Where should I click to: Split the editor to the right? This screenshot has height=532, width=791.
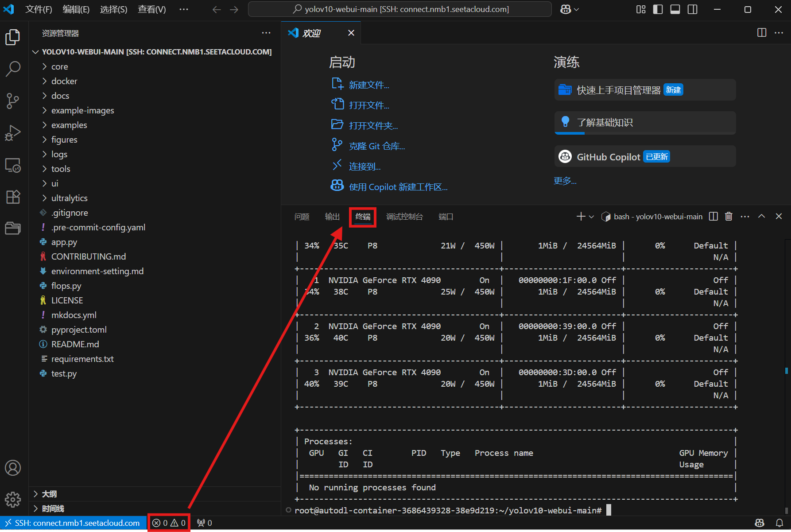pyautogui.click(x=762, y=33)
